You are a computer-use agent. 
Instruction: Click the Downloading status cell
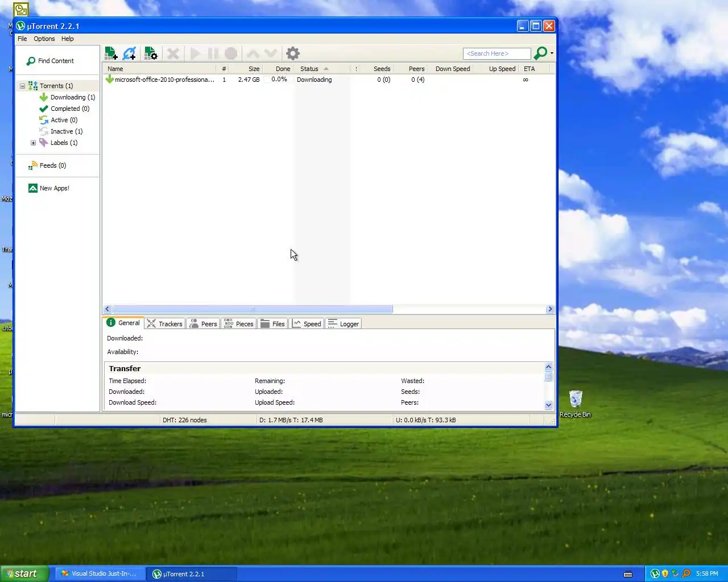(314, 80)
